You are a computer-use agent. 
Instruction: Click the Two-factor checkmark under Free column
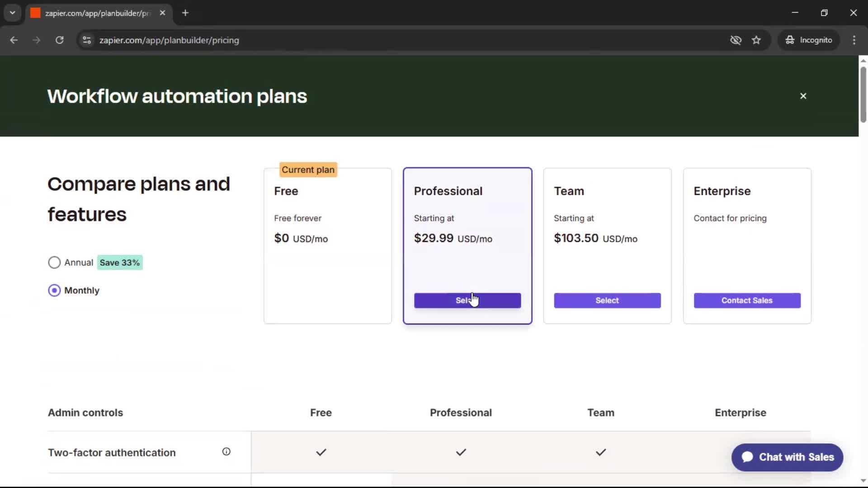pyautogui.click(x=321, y=452)
